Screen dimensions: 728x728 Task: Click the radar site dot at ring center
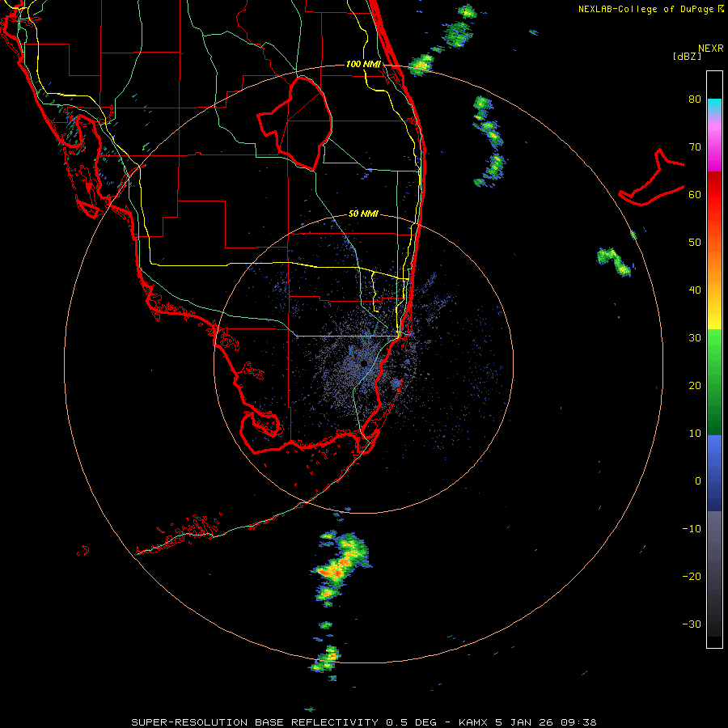(x=363, y=363)
